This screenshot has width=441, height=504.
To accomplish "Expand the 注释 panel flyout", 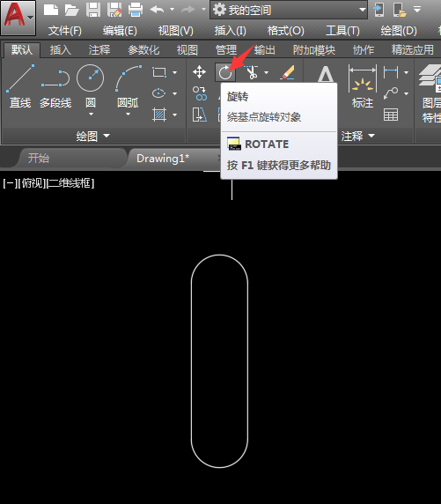I will click(357, 137).
